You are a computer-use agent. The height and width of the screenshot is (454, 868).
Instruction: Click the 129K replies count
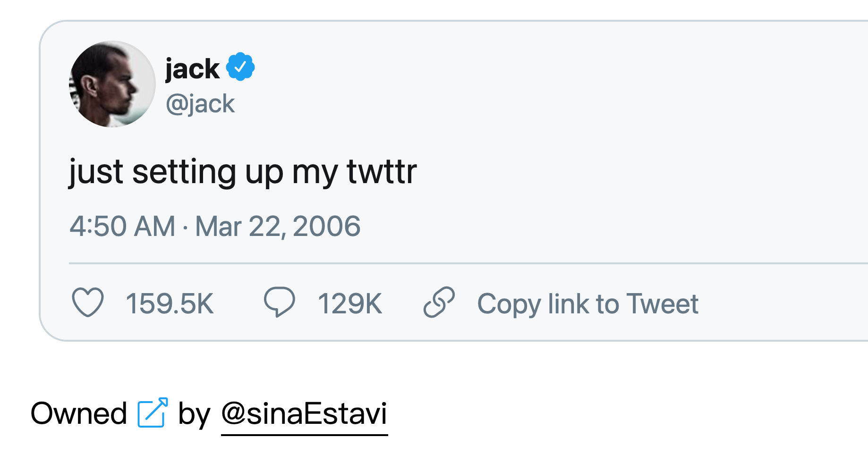(349, 303)
